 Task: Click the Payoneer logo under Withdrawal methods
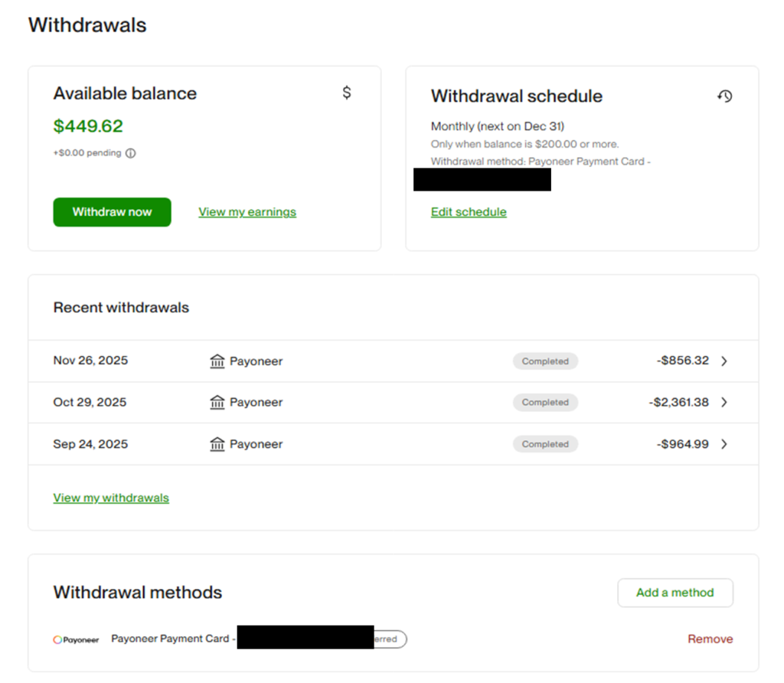point(76,639)
